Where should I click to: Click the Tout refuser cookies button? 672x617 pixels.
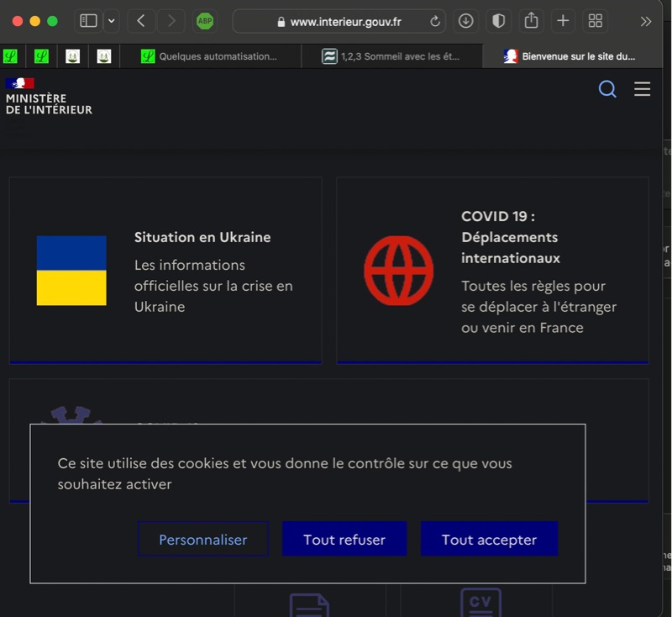click(x=344, y=540)
